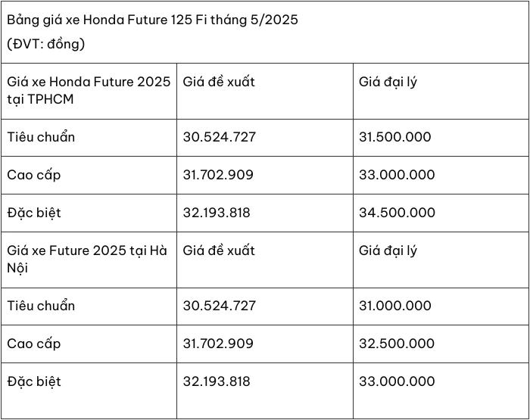The height and width of the screenshot is (420, 530).
Task: Click the second "Giá đại lý" header under Hà Nội
Action: (388, 250)
